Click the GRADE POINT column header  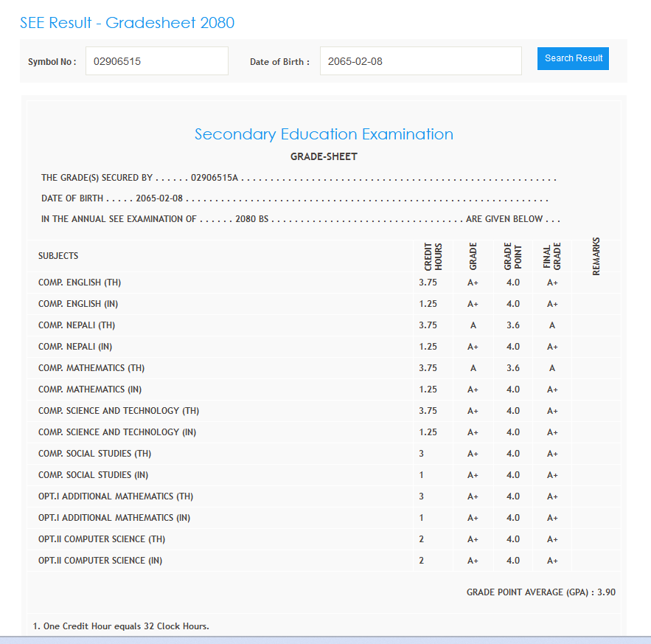click(512, 256)
